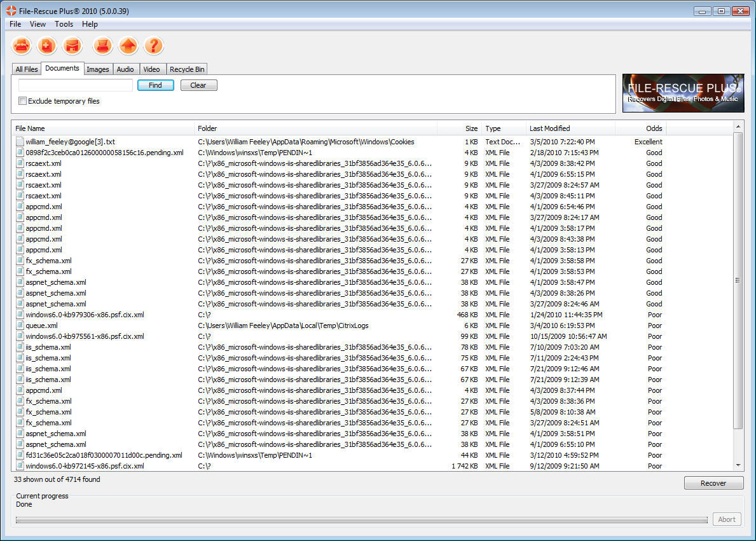Click the Cookies folder path cell
The height and width of the screenshot is (541, 756).
click(306, 142)
